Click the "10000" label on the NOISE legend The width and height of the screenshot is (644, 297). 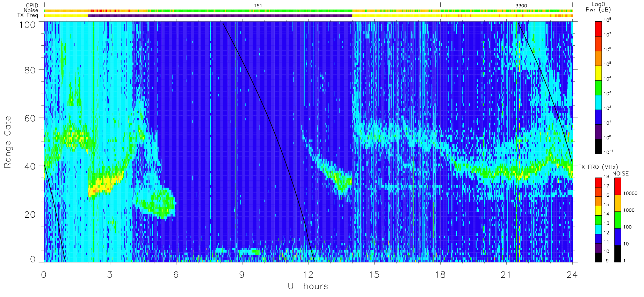pos(630,193)
